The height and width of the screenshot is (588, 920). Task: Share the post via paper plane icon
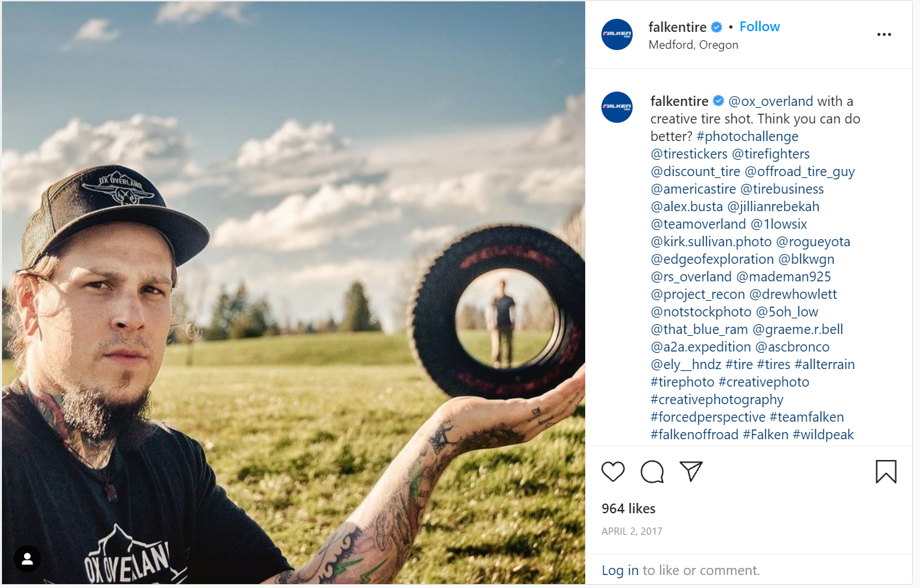coord(690,472)
